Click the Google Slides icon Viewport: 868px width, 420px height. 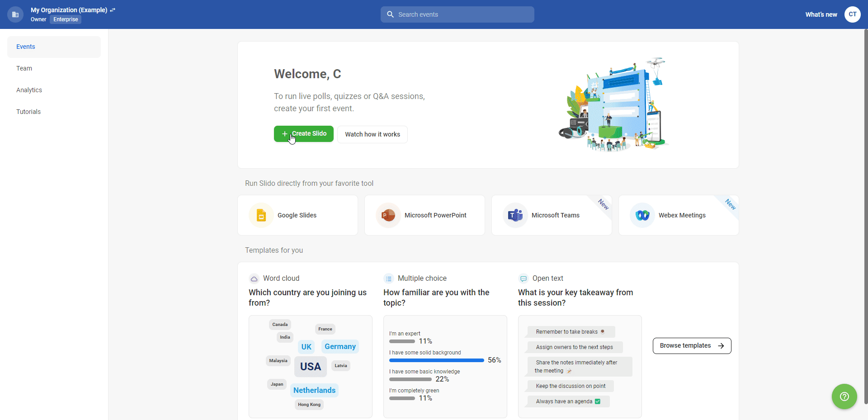(261, 215)
